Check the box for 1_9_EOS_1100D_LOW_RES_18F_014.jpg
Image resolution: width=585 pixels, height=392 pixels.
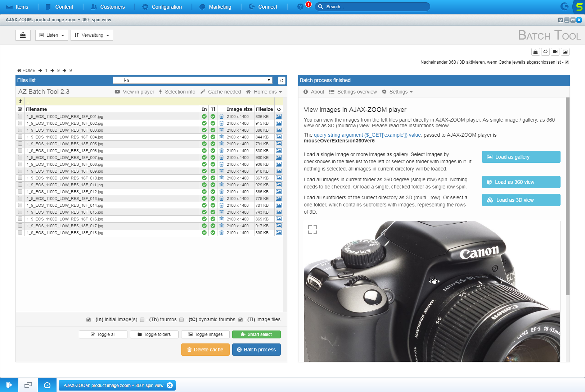20,205
